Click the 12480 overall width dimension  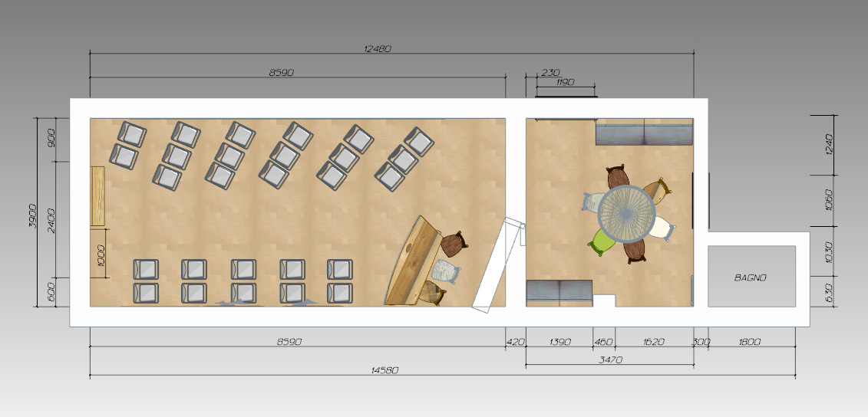point(378,48)
